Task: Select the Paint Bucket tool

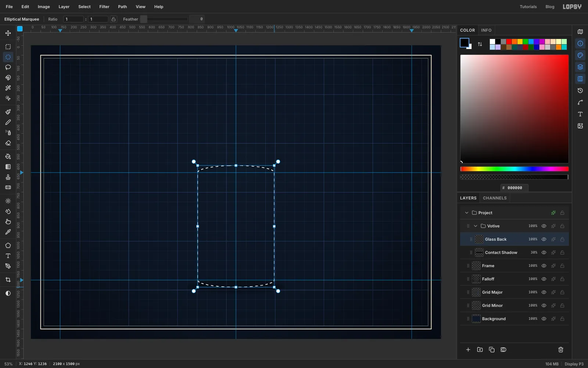Action: coord(8,156)
